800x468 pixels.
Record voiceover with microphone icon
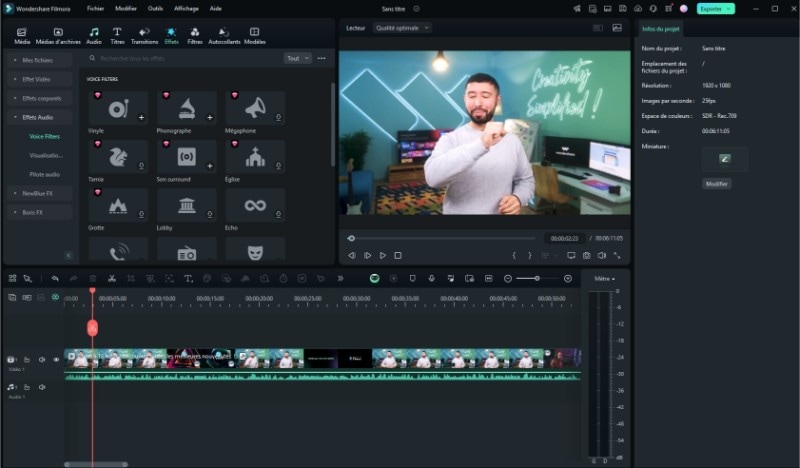pyautogui.click(x=432, y=278)
